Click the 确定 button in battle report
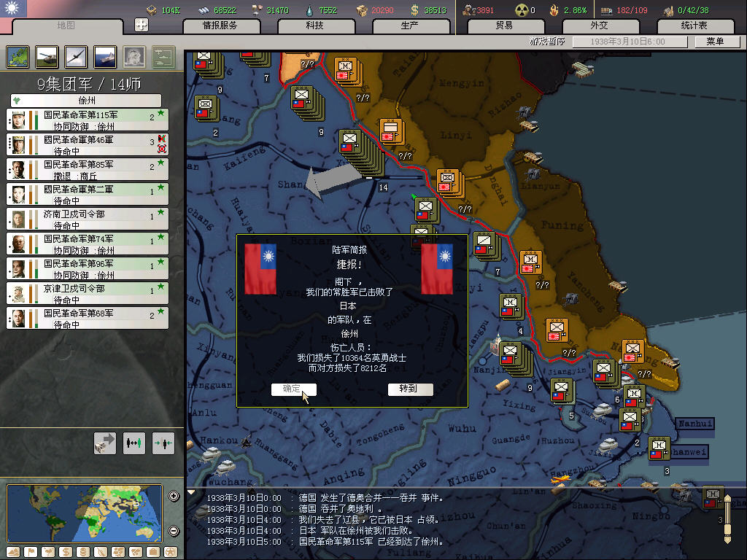 coord(293,389)
